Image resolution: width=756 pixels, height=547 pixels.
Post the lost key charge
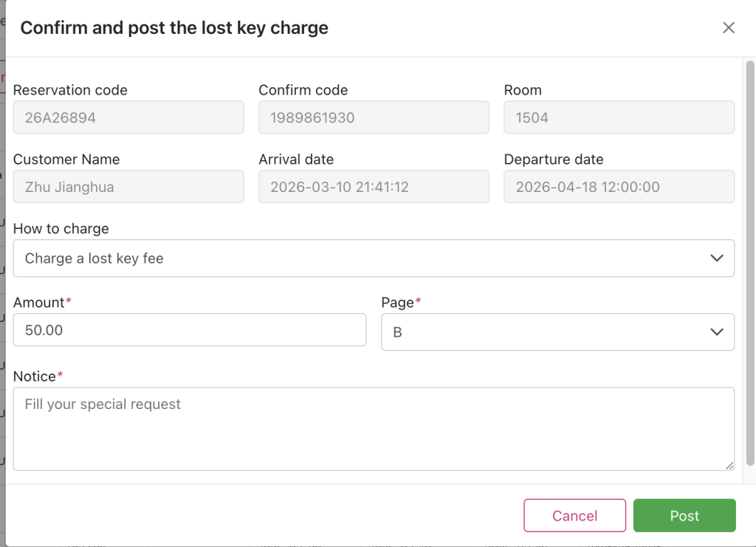click(684, 516)
